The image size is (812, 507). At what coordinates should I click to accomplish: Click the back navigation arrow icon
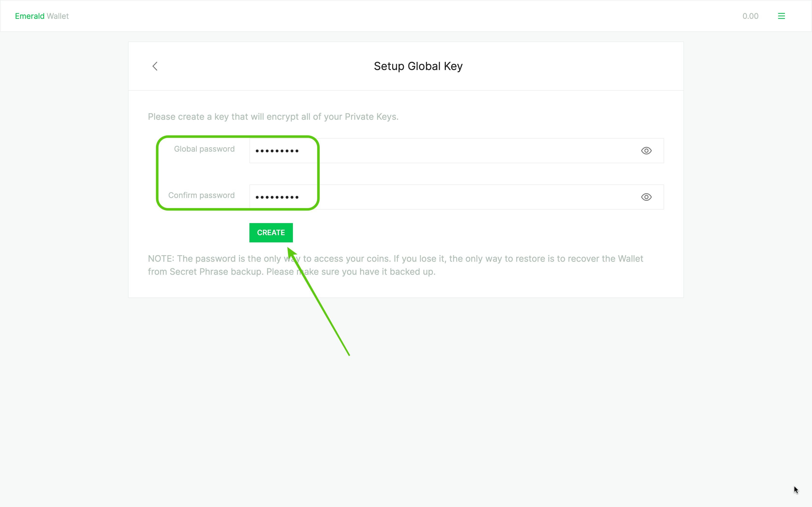[155, 66]
